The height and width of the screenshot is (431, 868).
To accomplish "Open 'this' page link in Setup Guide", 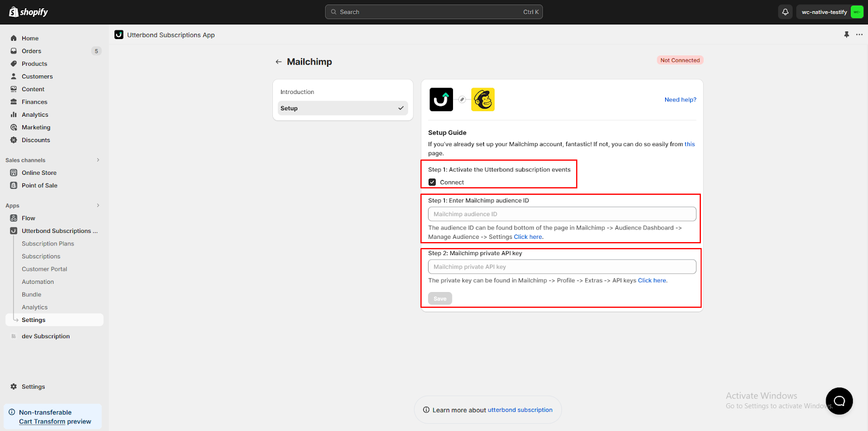I will pyautogui.click(x=690, y=144).
